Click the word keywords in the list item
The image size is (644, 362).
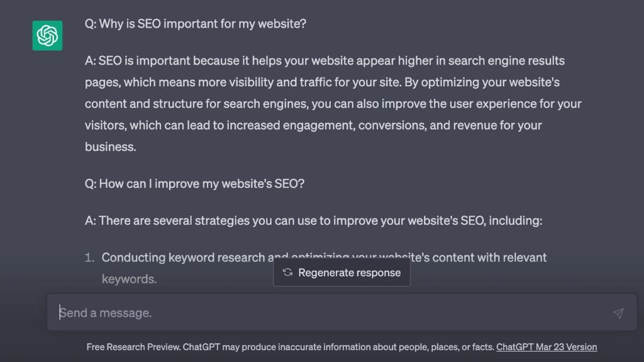(129, 278)
